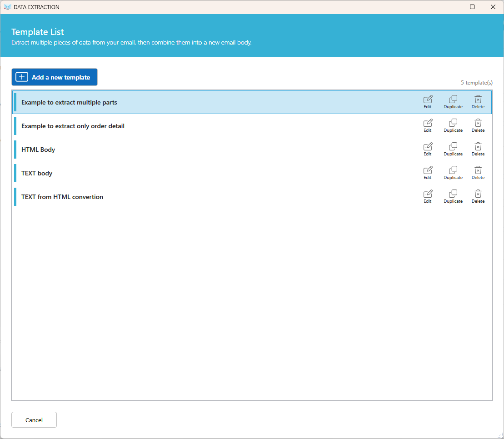Select the 'TEXT body' row text
The width and height of the screenshot is (504, 439).
click(x=37, y=173)
